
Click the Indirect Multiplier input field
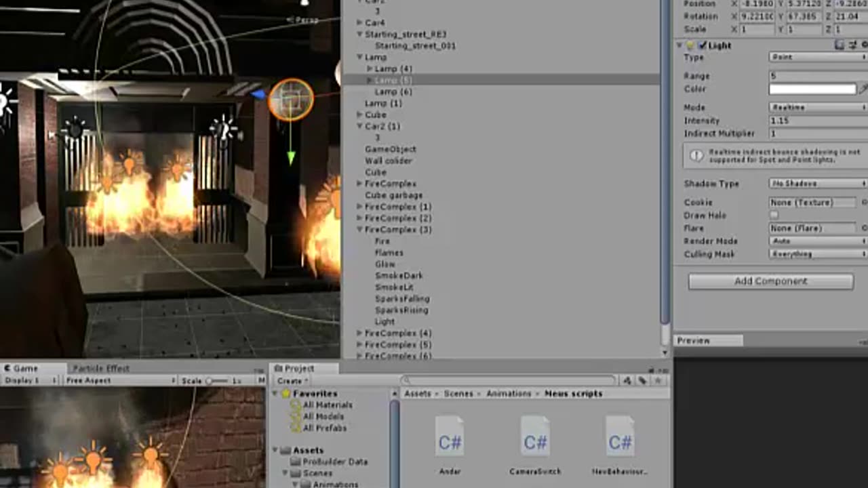818,134
